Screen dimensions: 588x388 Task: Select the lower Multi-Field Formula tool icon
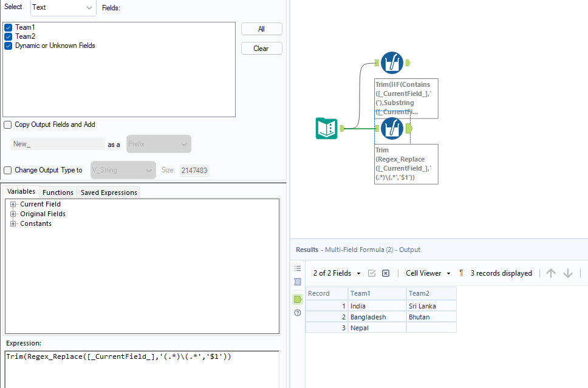(392, 129)
